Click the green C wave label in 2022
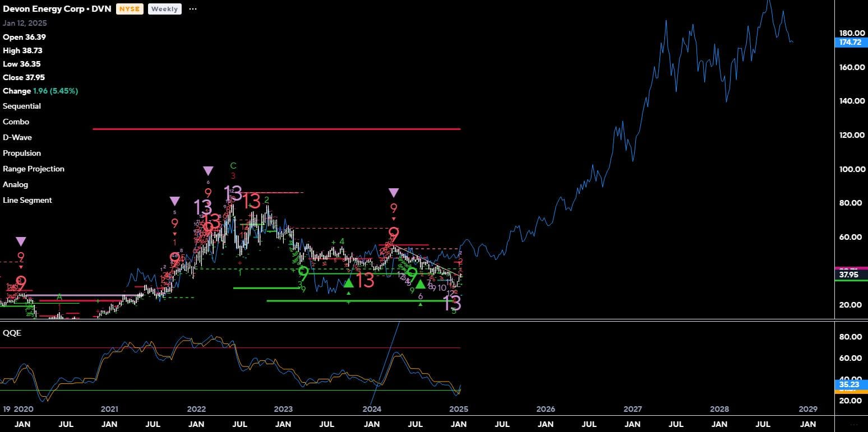The image size is (868, 432). pos(233,166)
